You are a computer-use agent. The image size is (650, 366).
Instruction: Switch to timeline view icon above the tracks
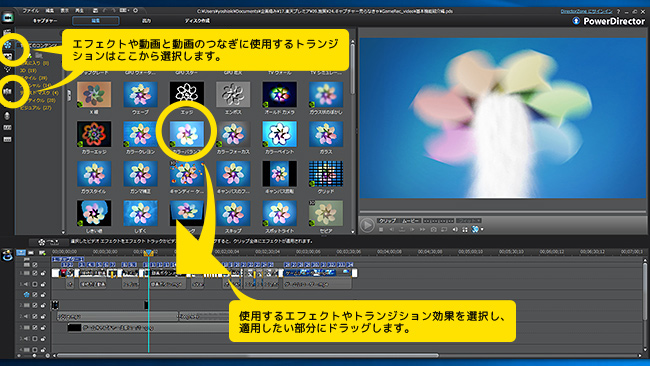[x=21, y=252]
